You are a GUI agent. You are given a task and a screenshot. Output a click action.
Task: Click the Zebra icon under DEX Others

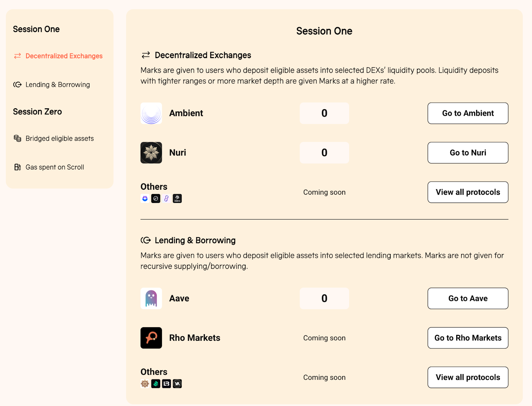(177, 199)
